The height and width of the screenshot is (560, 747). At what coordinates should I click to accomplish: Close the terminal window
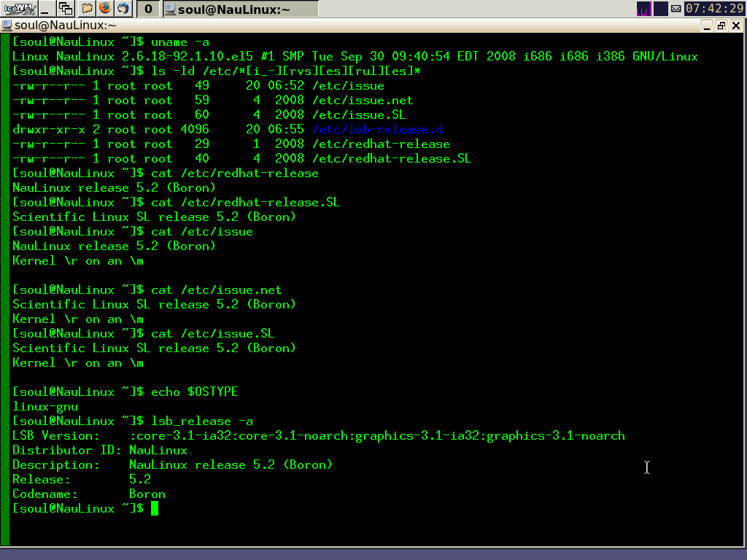(736, 26)
